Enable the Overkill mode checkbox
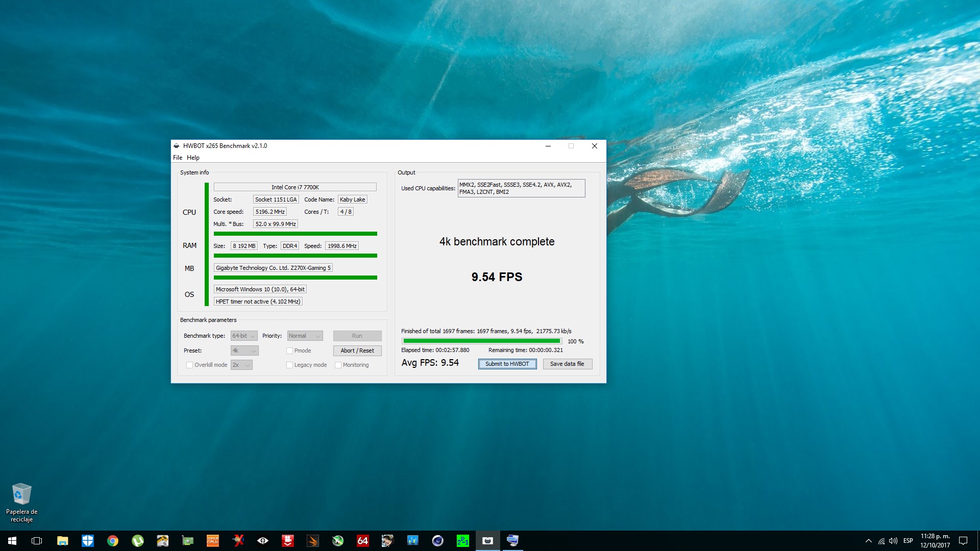 pyautogui.click(x=189, y=365)
